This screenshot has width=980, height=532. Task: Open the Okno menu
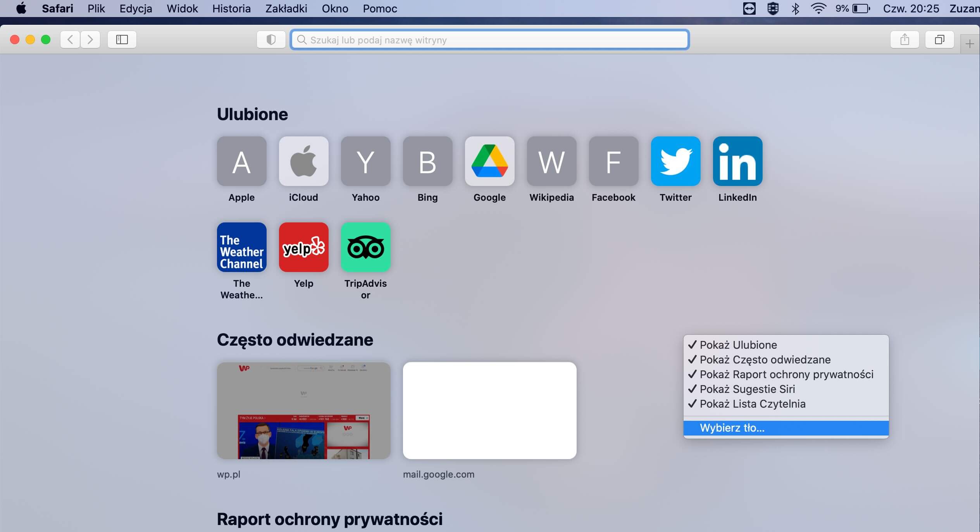pos(335,9)
